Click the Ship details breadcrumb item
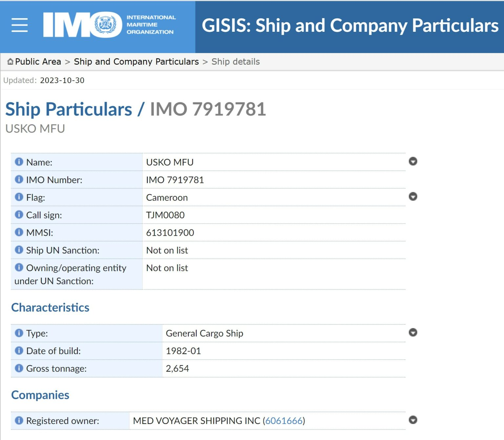504x440 pixels. click(236, 62)
